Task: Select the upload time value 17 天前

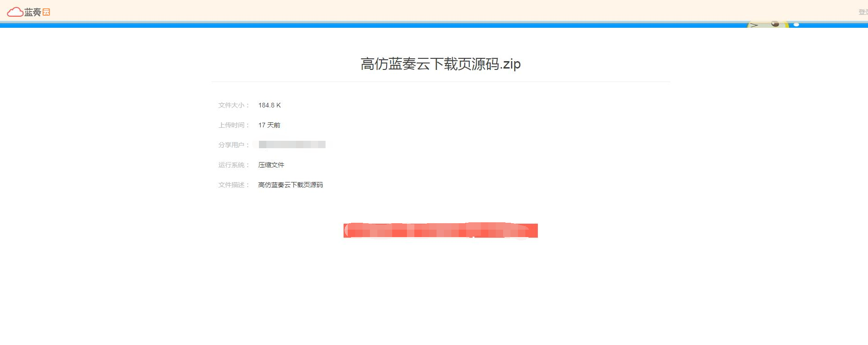Action: click(x=269, y=125)
